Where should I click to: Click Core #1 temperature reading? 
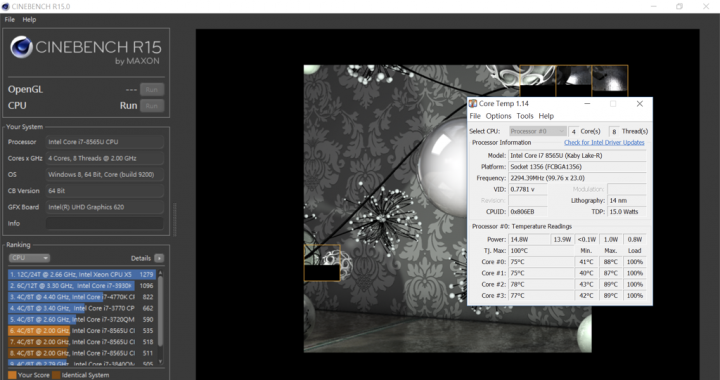click(x=540, y=273)
